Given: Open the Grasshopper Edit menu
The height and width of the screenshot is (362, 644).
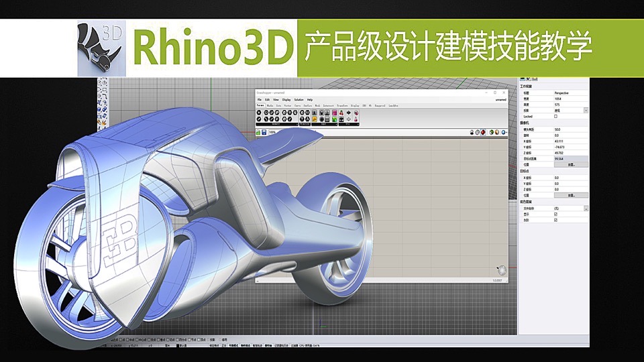Looking at the screenshot, I should [x=268, y=100].
